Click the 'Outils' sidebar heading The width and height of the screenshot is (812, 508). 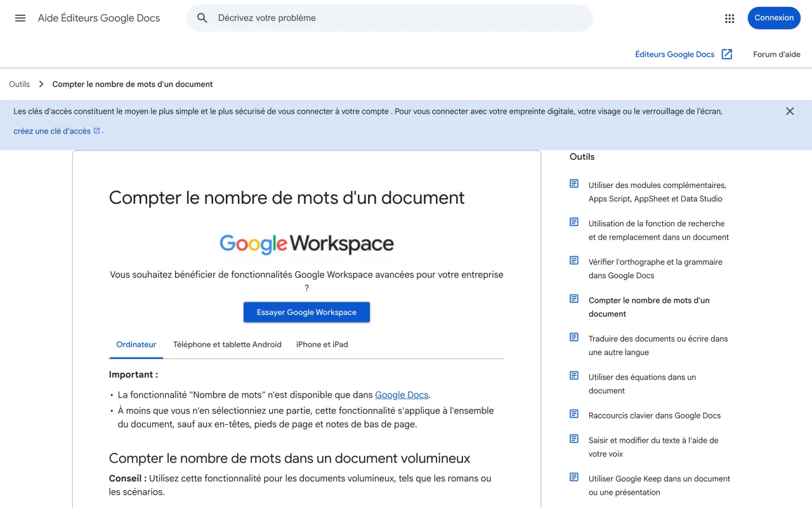tap(582, 157)
